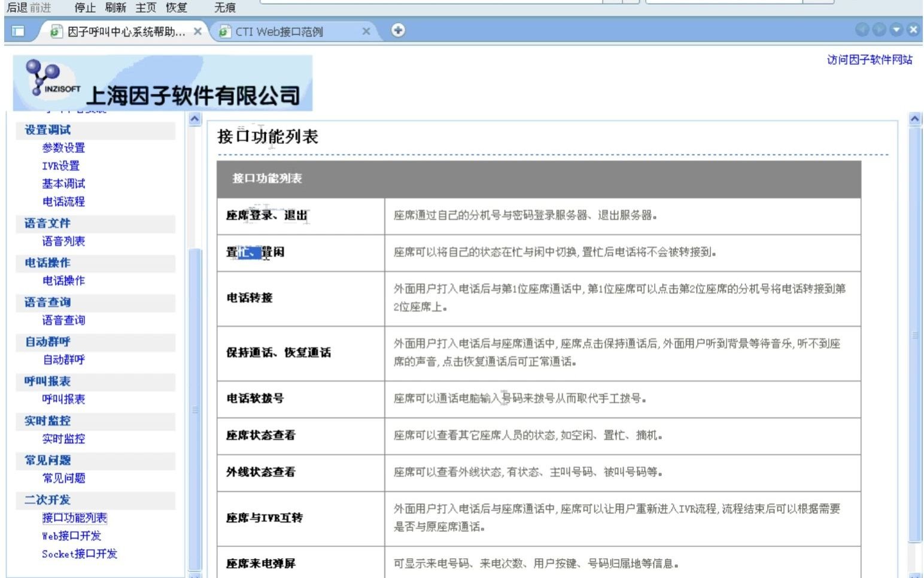
Task: Click the 后退 back button in toolbar
Action: [x=17, y=8]
